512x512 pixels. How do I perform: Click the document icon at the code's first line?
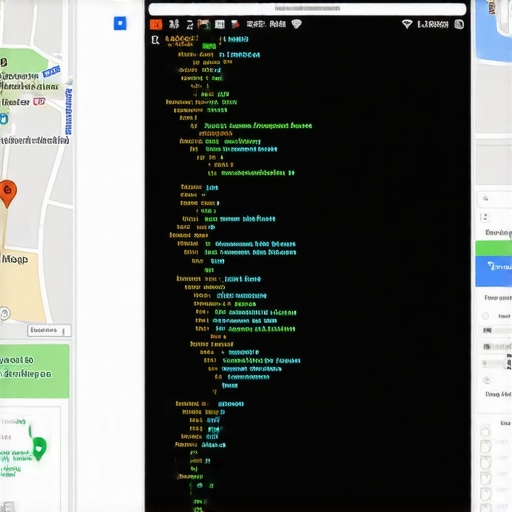[155, 40]
